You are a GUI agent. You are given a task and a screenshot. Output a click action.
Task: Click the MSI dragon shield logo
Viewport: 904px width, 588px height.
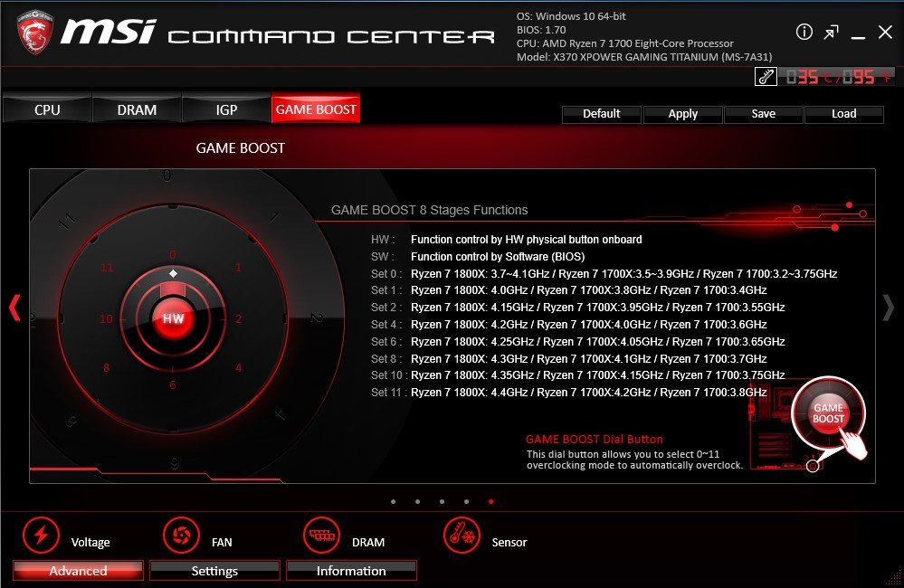34,33
